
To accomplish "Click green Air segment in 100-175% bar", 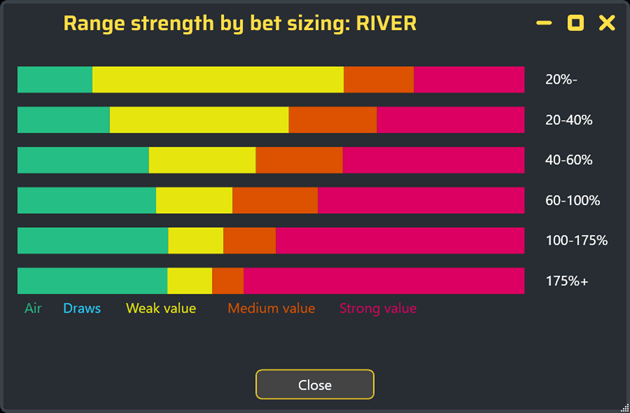I will tap(93, 240).
